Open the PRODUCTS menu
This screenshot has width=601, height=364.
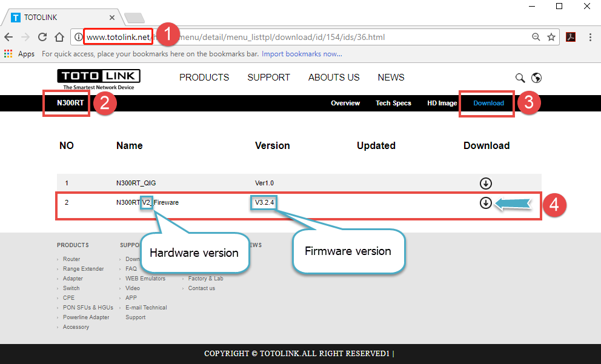click(204, 78)
